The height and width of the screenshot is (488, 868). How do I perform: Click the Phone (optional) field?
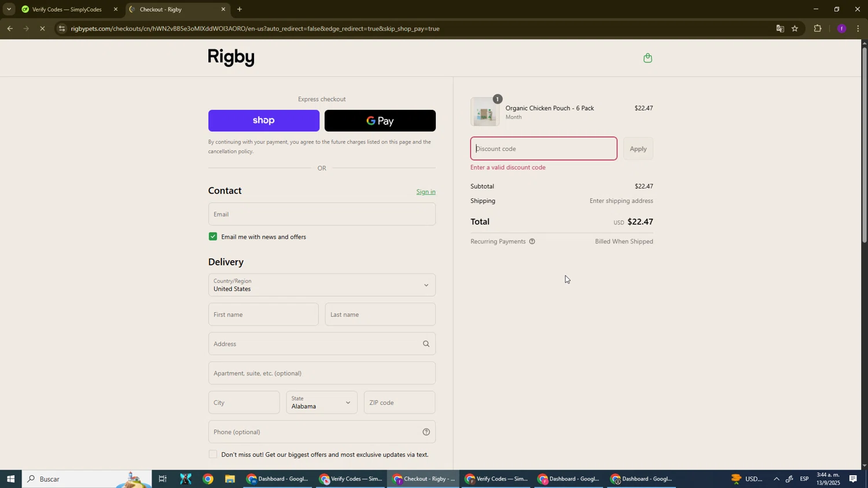[322, 432]
